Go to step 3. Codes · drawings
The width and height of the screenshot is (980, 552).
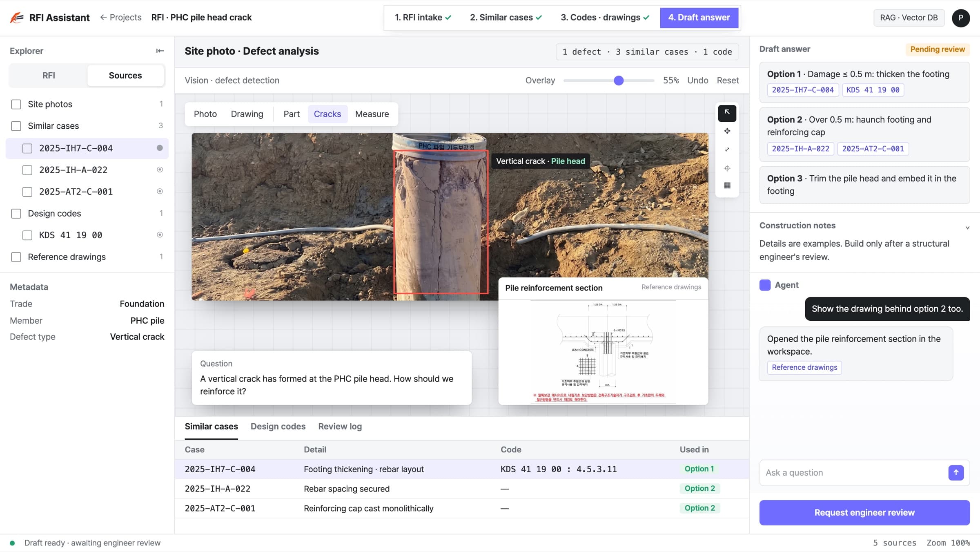pos(604,18)
